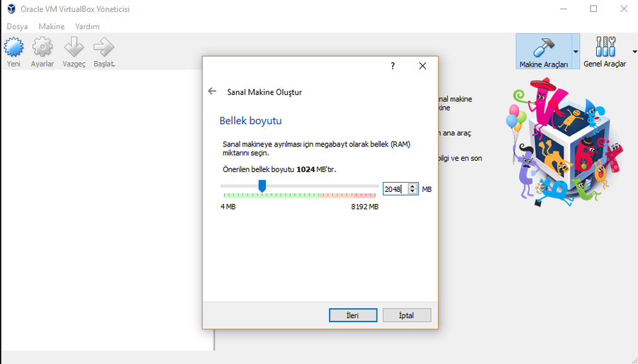Increase memory with the spinner up arrow

(413, 186)
